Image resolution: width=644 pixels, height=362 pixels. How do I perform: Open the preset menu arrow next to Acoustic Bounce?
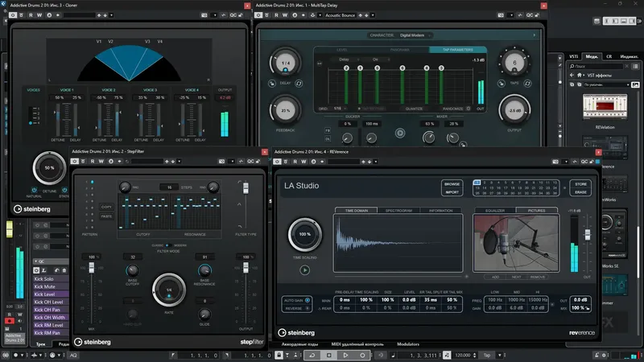tap(373, 15)
